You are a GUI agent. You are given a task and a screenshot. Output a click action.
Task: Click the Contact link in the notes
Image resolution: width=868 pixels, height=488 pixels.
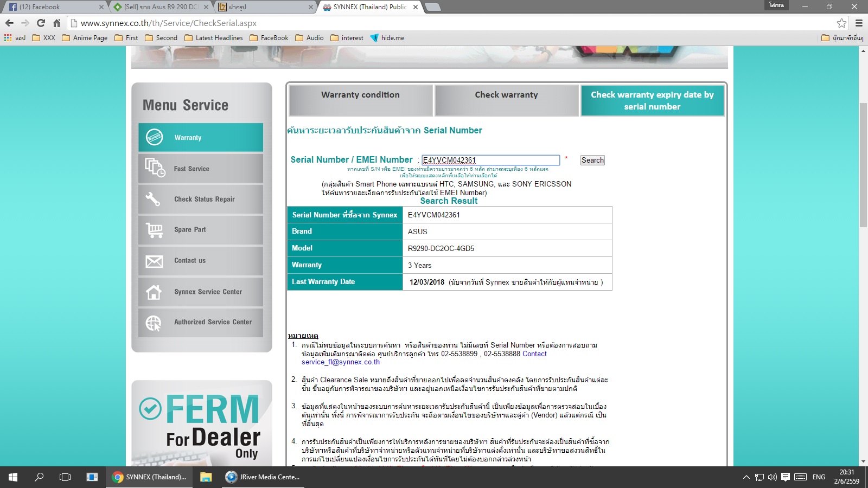(x=534, y=354)
